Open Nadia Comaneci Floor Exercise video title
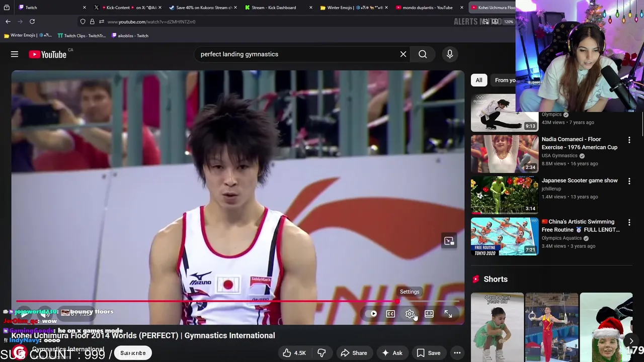644x362 pixels. point(579,143)
